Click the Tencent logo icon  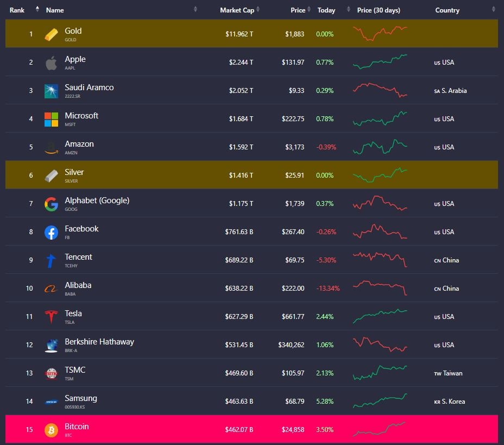pyautogui.click(x=51, y=261)
